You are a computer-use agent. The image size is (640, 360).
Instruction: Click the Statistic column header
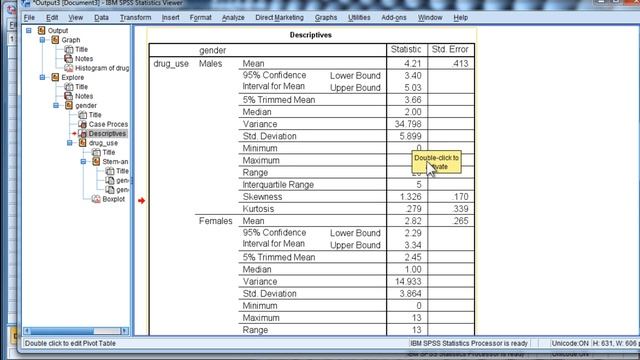pyautogui.click(x=406, y=49)
